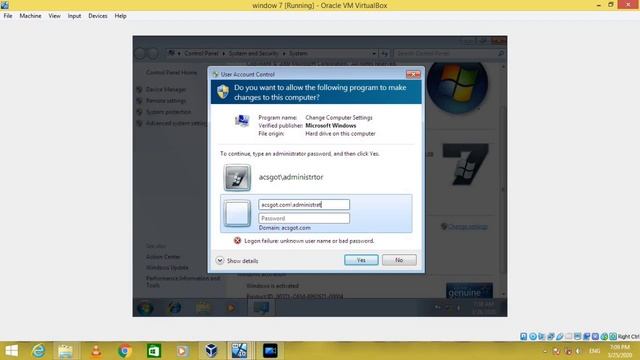Screen dimensions: 640x360
Task: Open the View menu
Action: [54, 16]
